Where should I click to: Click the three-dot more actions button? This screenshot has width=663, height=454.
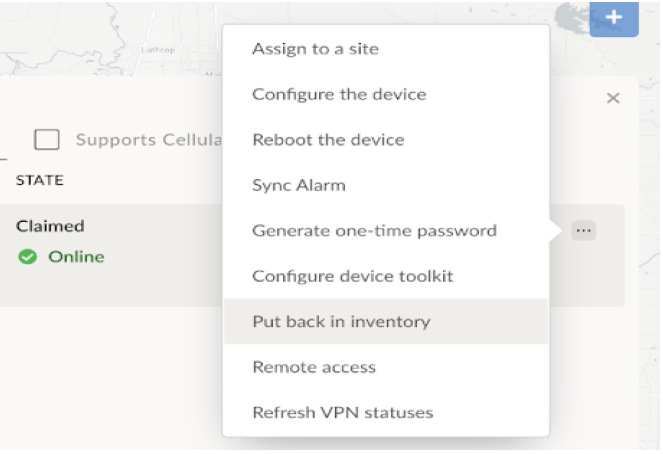point(584,231)
